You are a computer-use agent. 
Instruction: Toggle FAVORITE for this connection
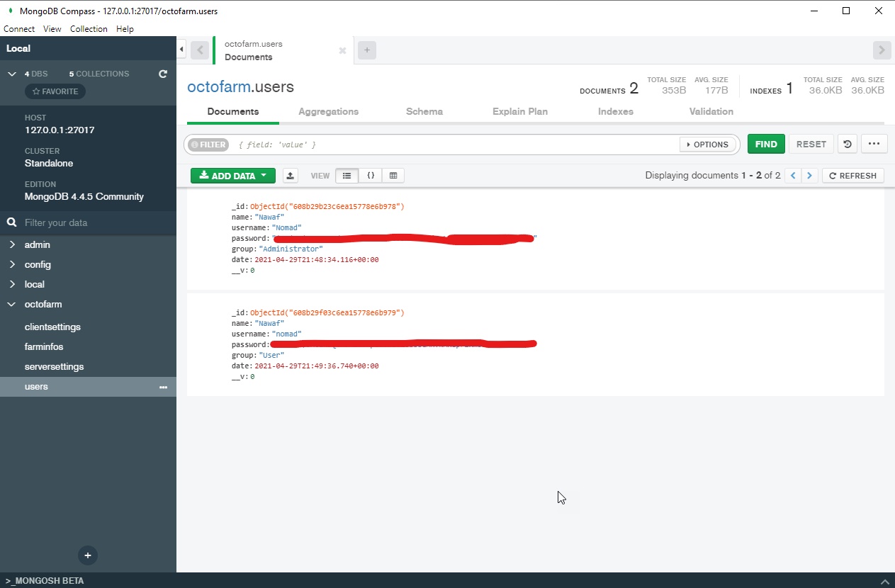(x=55, y=91)
